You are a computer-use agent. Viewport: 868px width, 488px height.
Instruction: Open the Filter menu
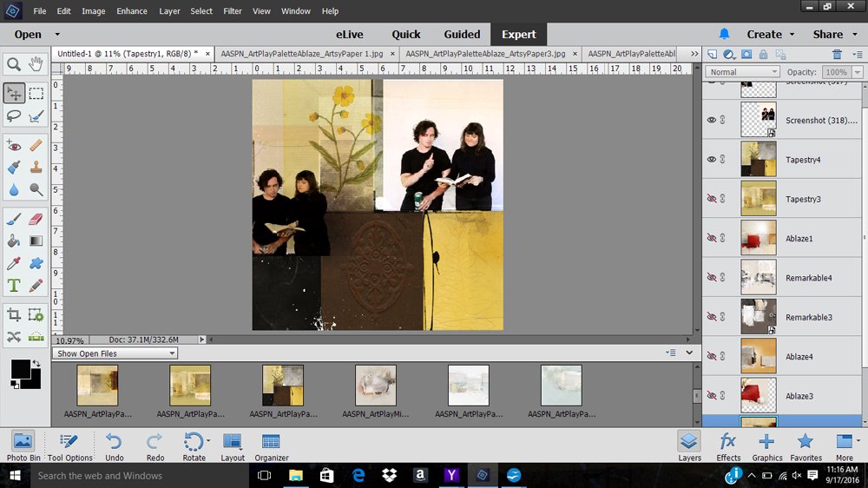pyautogui.click(x=233, y=11)
